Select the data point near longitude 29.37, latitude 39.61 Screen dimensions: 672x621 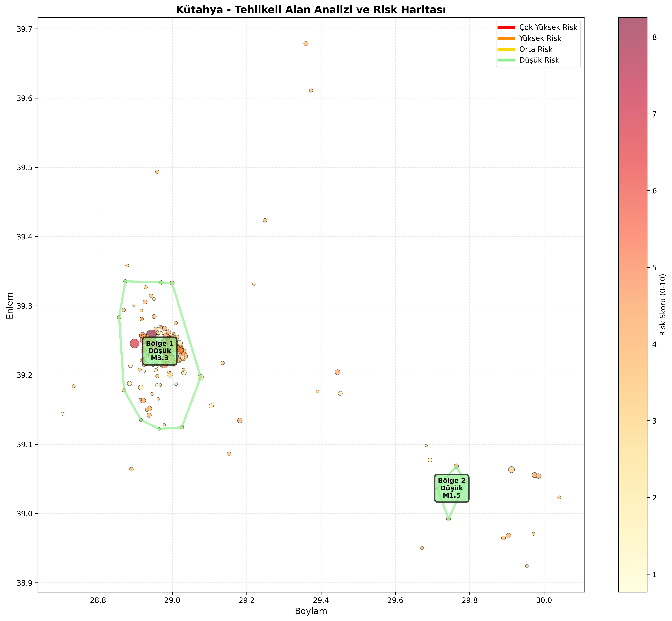[x=311, y=90]
